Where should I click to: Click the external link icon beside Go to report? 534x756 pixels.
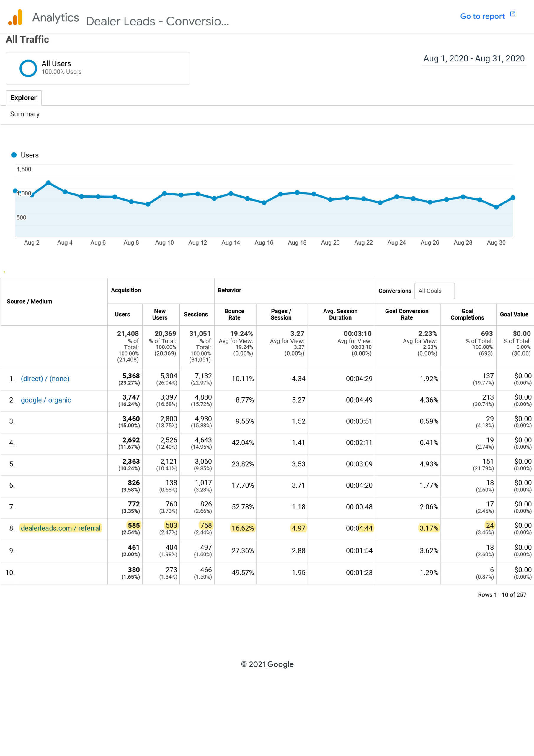pos(512,14)
